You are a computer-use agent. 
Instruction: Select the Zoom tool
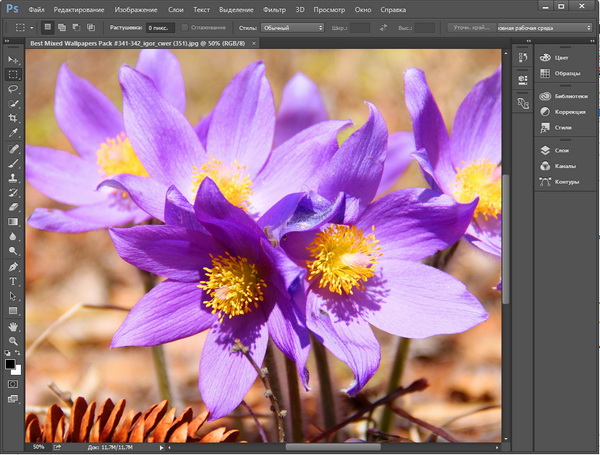(13, 341)
